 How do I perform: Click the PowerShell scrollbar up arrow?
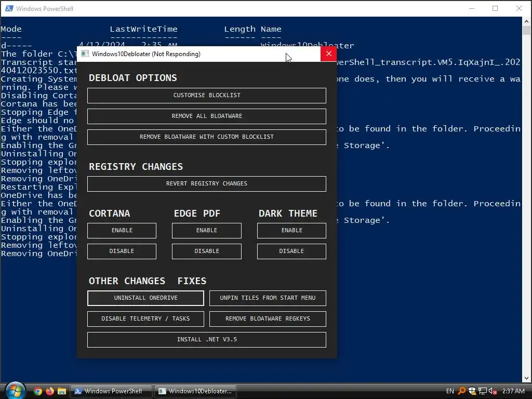click(x=527, y=21)
